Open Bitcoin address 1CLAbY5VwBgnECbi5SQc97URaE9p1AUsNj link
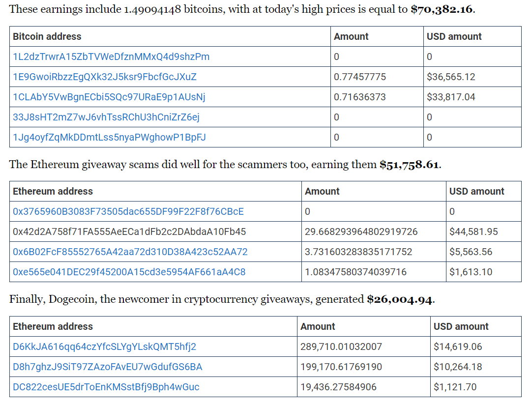Image resolution: width=532 pixels, height=405 pixels. coord(109,97)
